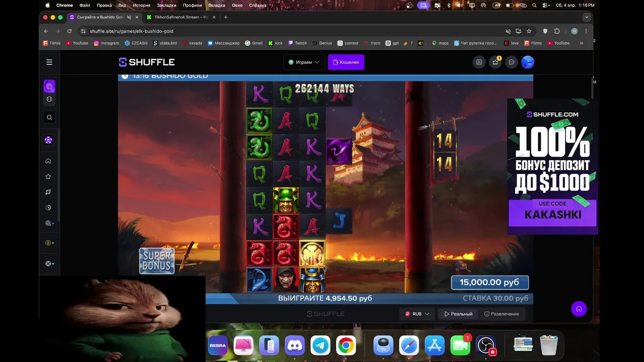Open the hamburger menu in Shuffle header
Screen dimensions: 644x362
[x=49, y=62]
